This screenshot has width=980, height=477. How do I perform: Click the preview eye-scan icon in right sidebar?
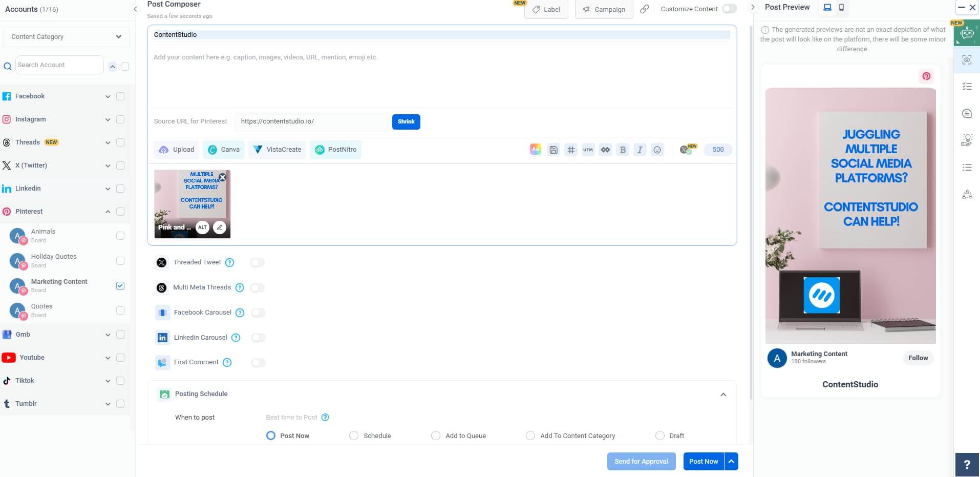(967, 60)
